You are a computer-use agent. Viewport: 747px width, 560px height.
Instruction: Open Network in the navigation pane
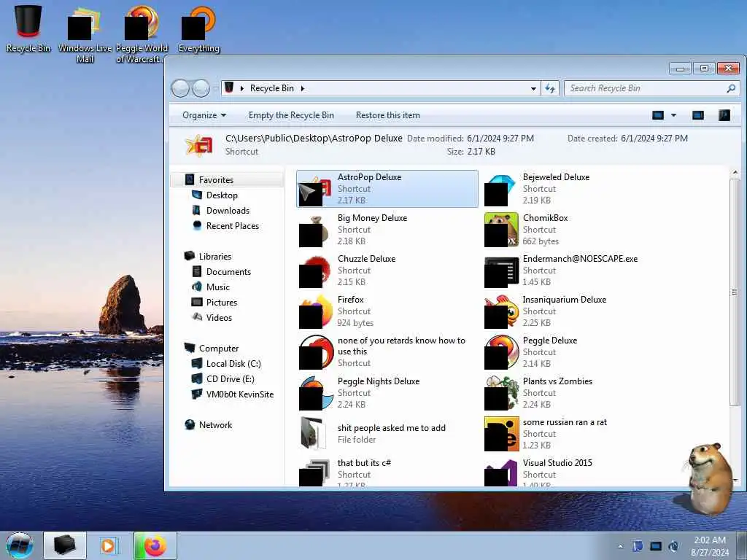pos(215,425)
